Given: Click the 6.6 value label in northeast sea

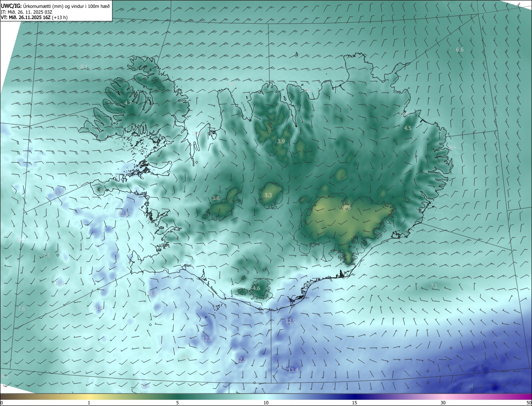Looking at the screenshot, I should (x=460, y=50).
